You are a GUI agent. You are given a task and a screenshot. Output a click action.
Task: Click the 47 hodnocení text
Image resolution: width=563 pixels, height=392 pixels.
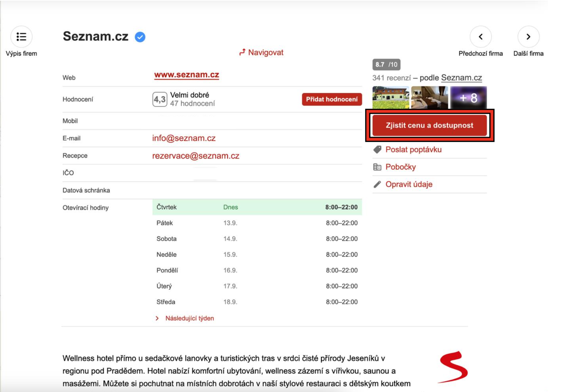[x=193, y=103]
